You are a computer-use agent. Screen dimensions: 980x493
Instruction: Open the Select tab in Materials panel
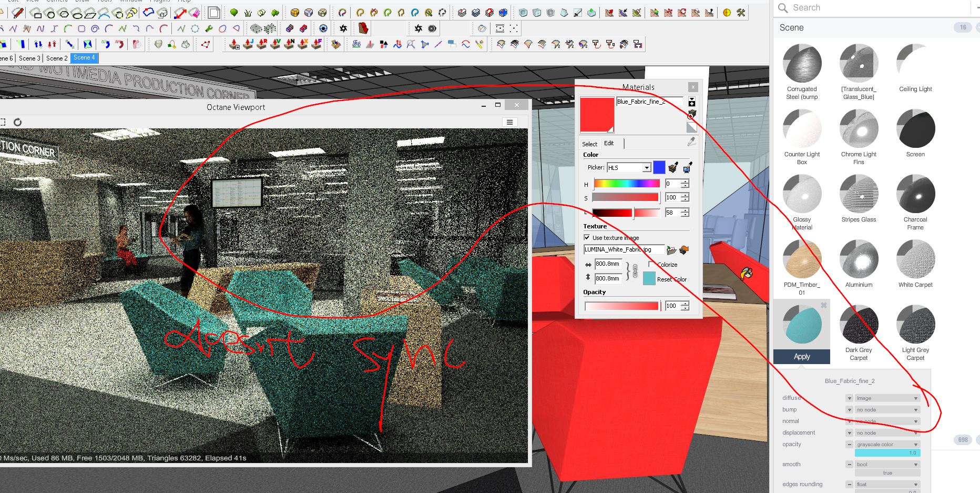coord(589,144)
